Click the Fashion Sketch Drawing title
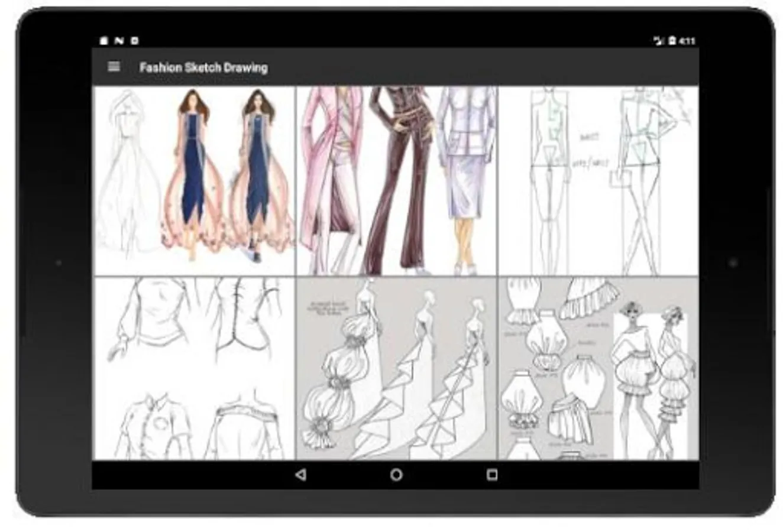This screenshot has height=532, width=783. [203, 67]
